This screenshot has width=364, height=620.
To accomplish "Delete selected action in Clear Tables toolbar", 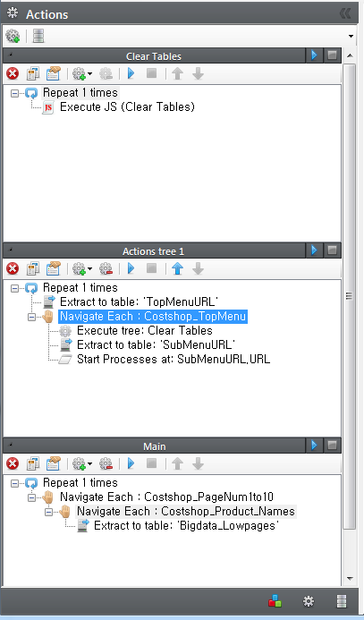I will click(x=13, y=73).
